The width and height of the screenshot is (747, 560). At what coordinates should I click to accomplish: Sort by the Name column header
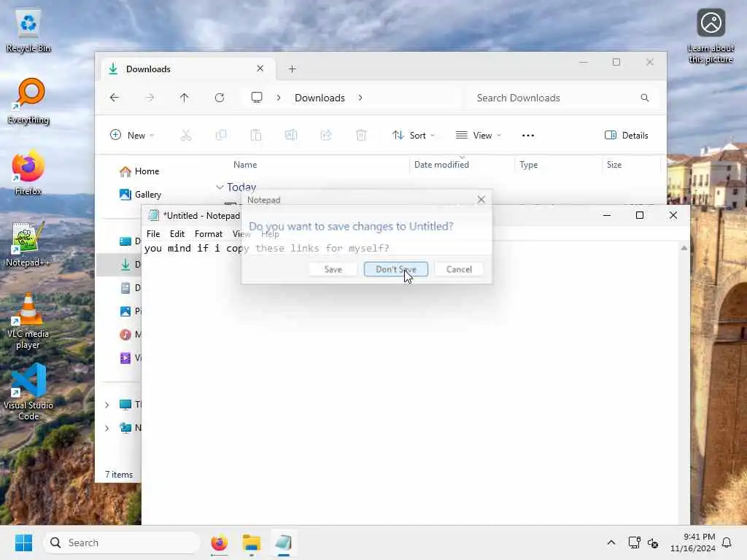pos(245,165)
